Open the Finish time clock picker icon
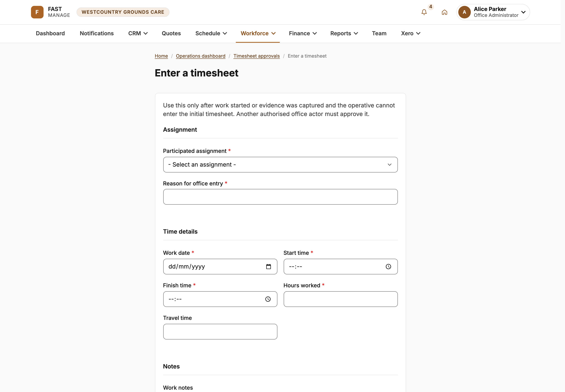Image resolution: width=565 pixels, height=392 pixels. [x=268, y=299]
